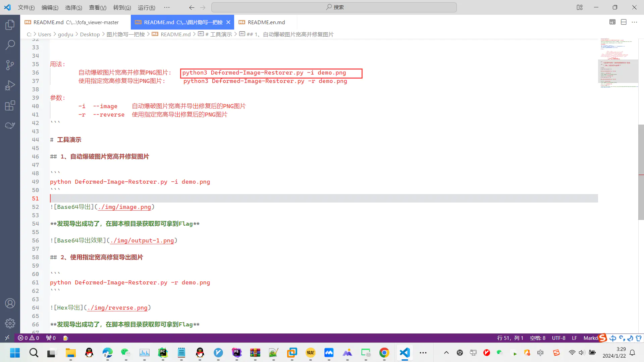Select 图片隐写一把梭 folder breadcrumb
The height and width of the screenshot is (362, 644).
[126, 34]
